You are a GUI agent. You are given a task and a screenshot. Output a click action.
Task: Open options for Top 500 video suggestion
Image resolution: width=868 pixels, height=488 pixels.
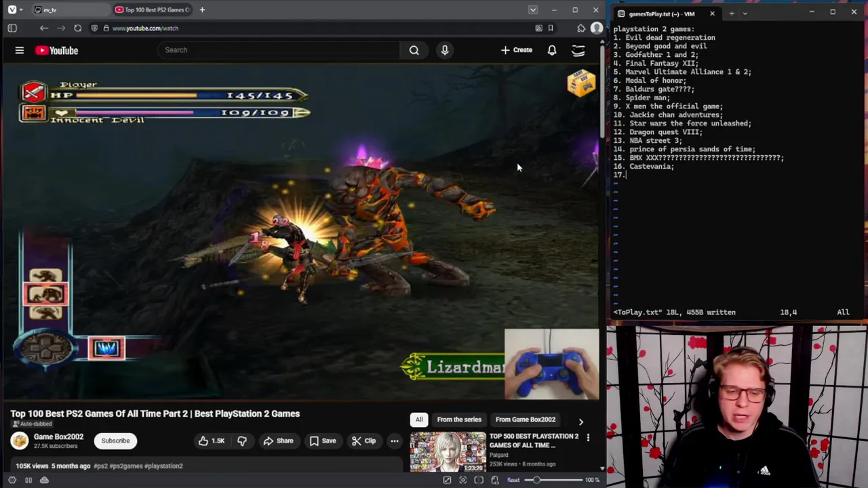588,438
